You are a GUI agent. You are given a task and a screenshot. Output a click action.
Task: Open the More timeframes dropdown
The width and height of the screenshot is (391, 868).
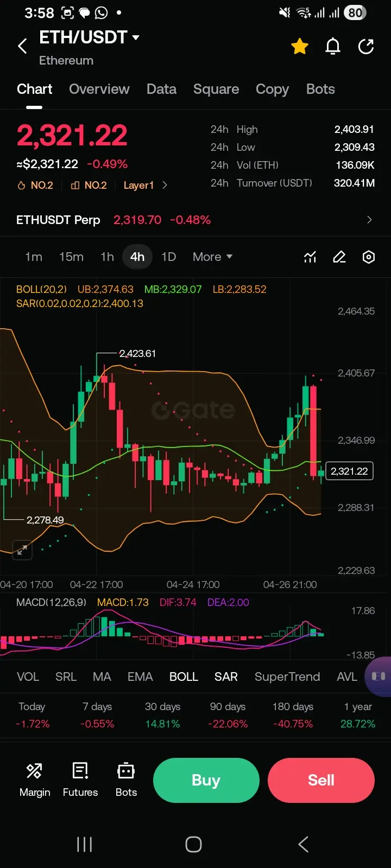212,257
